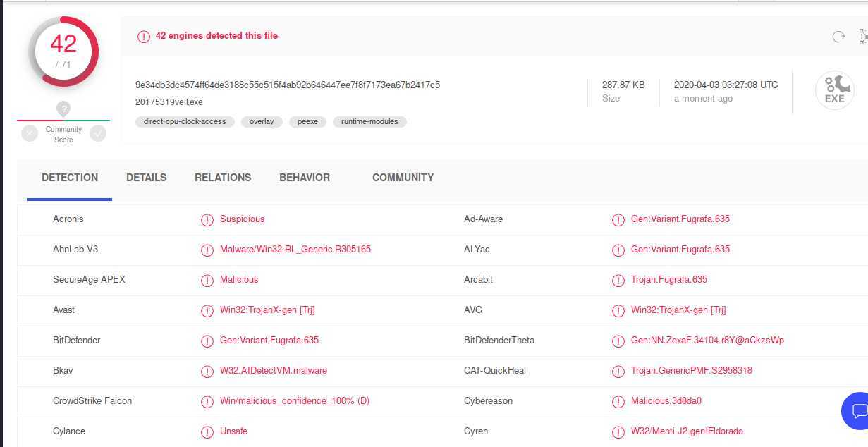Click the warning icon beside Trojan.GenericPMF.S2958318
This screenshot has width=868, height=447.
[618, 372]
